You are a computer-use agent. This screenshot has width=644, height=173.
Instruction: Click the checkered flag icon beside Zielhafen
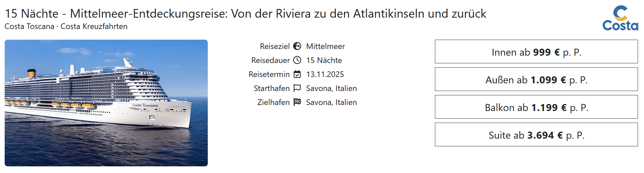(297, 102)
